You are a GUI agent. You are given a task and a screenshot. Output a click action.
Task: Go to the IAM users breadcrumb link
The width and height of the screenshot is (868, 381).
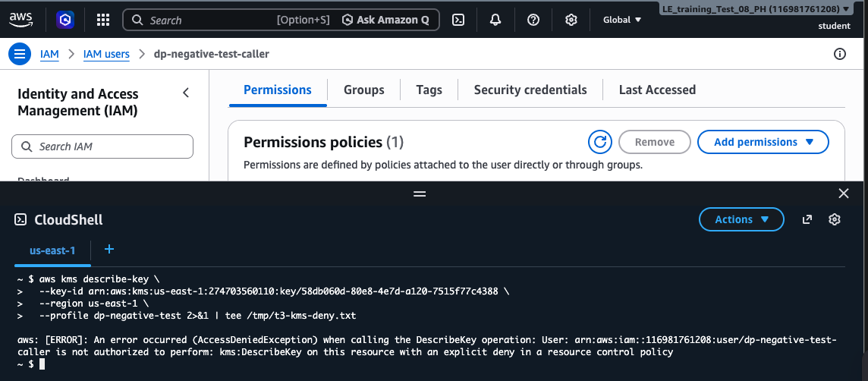pos(106,55)
